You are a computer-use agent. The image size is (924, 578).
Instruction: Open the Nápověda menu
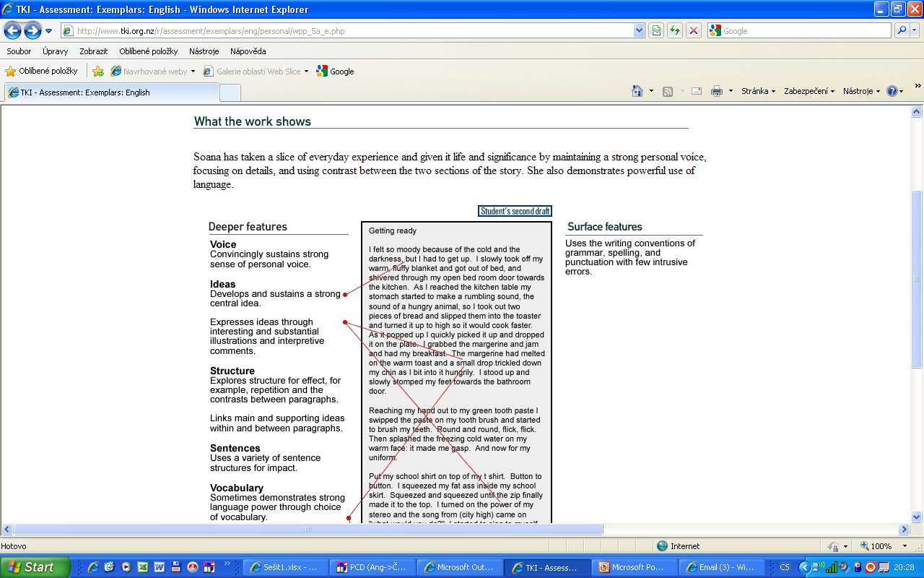[248, 51]
